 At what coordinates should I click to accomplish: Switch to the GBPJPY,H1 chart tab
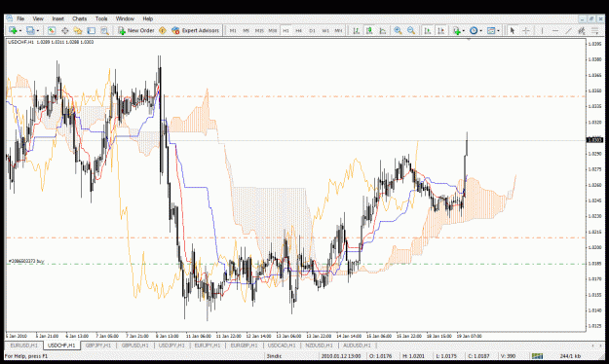[x=97, y=346]
